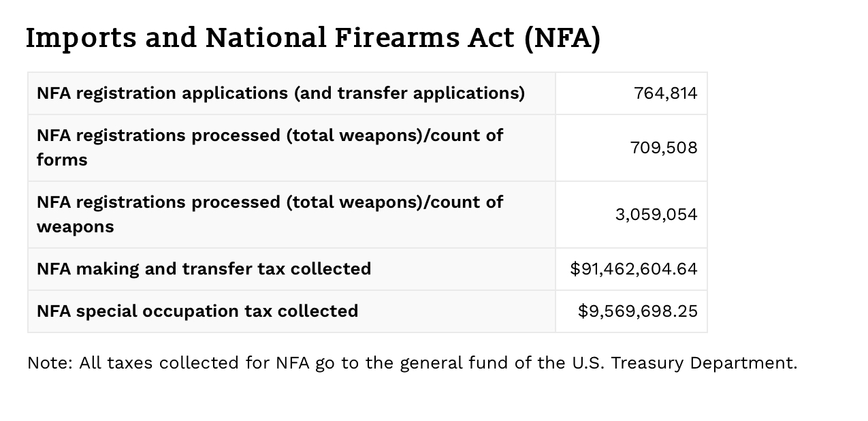Click the word 'Imports' in the heading
Image resolution: width=868 pixels, height=421 pixels.
[x=82, y=40]
